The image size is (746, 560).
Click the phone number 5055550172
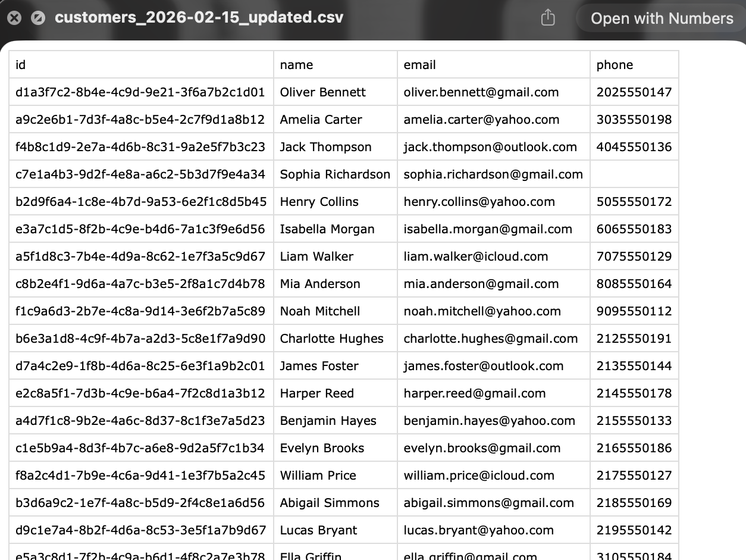click(x=634, y=202)
